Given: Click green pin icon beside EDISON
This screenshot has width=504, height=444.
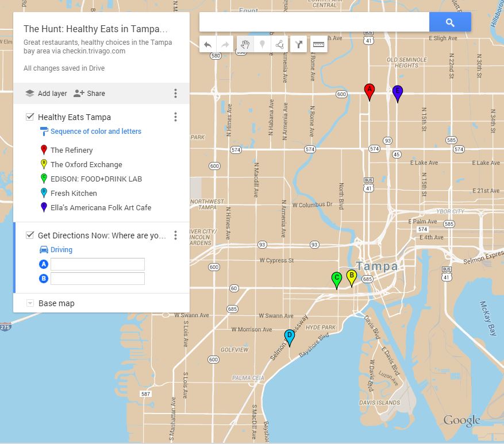Looking at the screenshot, I should coord(44,179).
